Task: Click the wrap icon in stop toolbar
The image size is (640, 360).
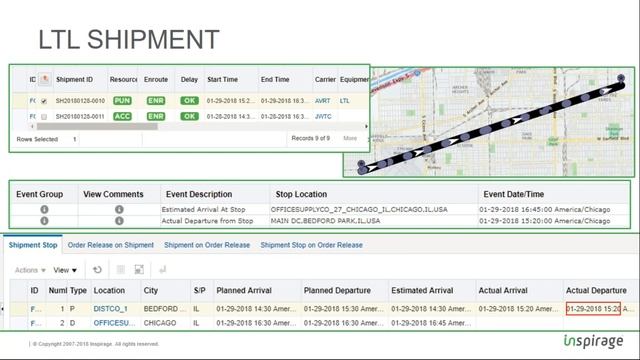Action: [162, 270]
